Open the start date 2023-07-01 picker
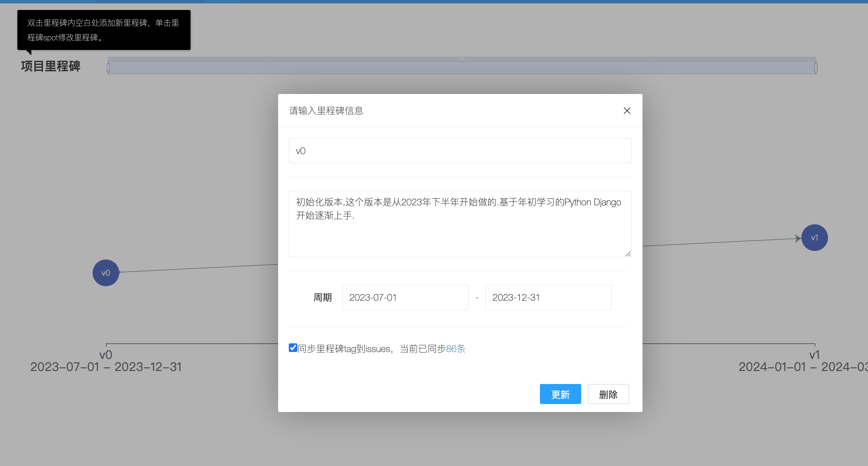The width and height of the screenshot is (868, 466). click(405, 297)
